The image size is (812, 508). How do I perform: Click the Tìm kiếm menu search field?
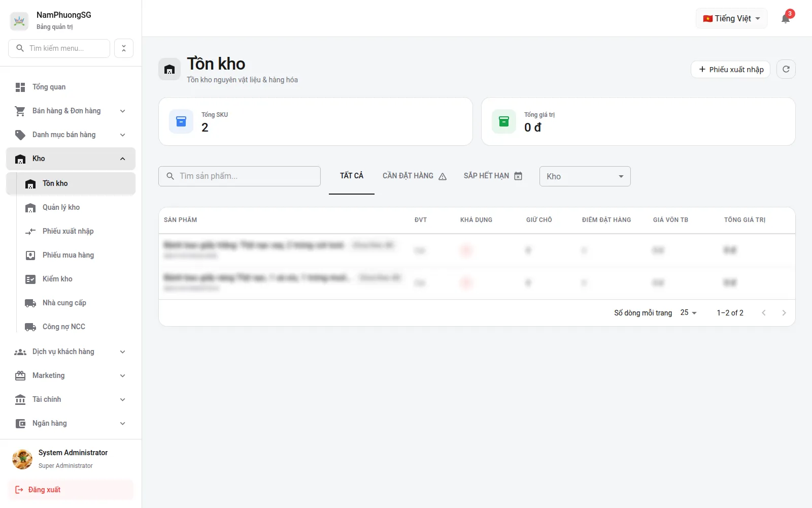[59, 48]
